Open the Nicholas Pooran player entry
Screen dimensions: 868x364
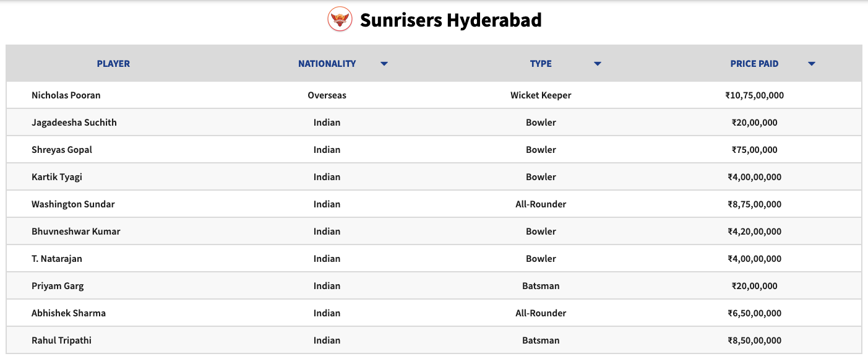(x=66, y=95)
